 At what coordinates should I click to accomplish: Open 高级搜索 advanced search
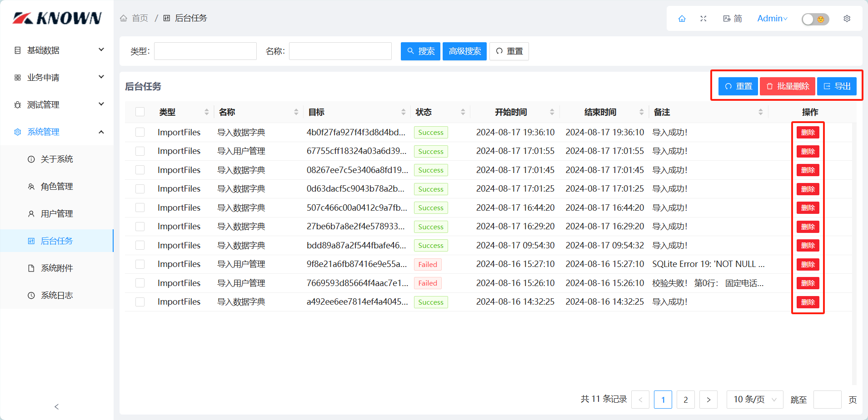(464, 51)
